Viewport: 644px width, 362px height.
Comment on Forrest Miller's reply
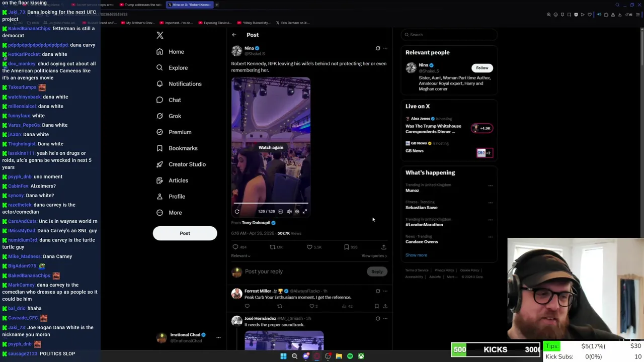247,306
